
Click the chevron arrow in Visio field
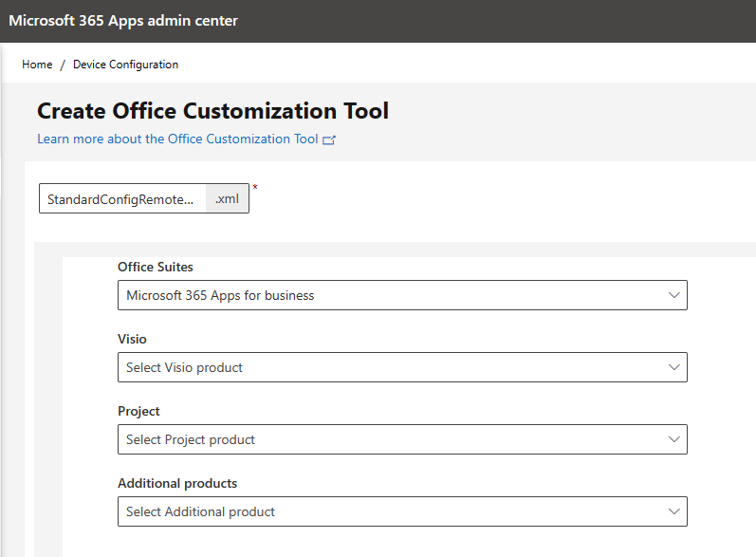(x=674, y=367)
